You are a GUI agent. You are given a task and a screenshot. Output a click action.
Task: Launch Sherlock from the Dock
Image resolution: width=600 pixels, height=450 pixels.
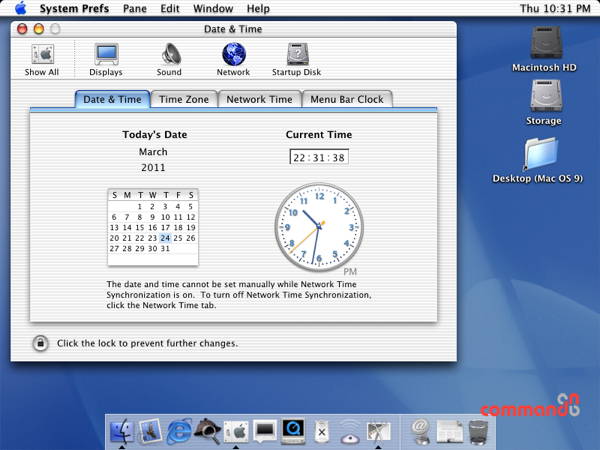[x=207, y=431]
